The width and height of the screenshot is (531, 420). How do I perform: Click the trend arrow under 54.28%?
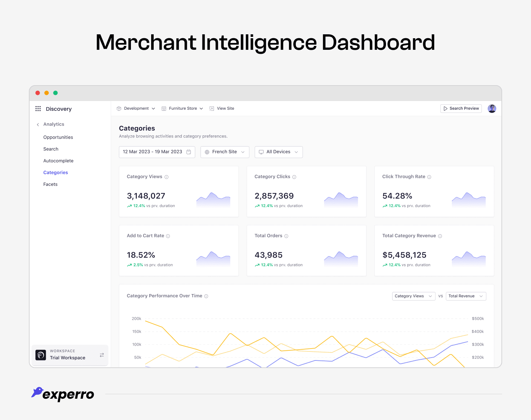coord(385,206)
